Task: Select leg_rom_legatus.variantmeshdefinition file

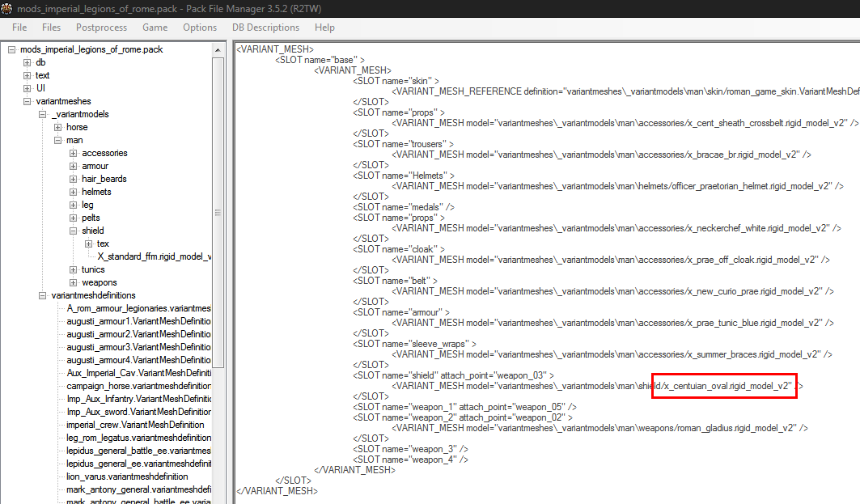Action: (139, 438)
